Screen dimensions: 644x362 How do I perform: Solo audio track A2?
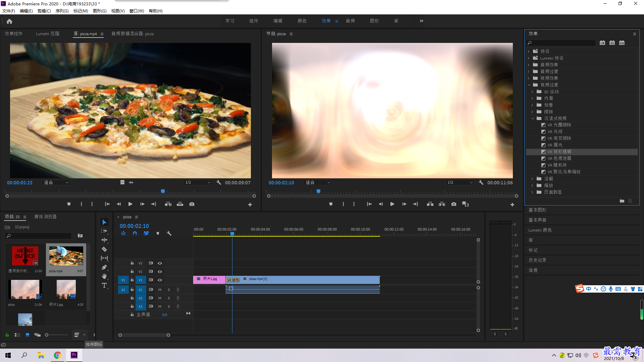(x=169, y=298)
